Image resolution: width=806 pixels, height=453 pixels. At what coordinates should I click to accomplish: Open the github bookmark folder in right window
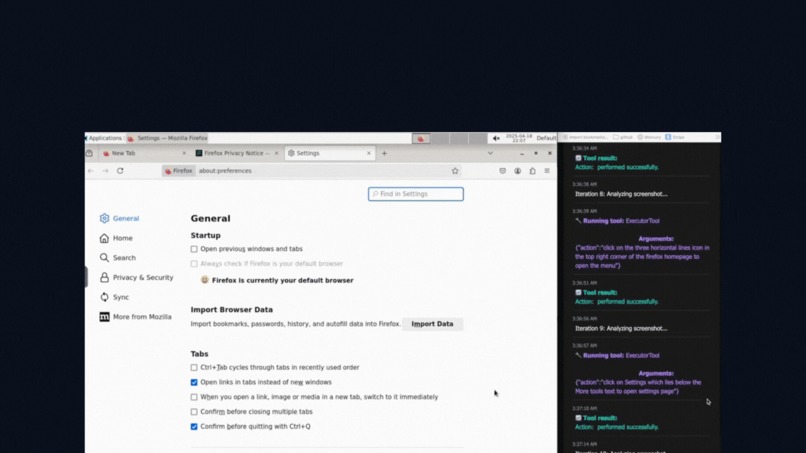pos(622,137)
